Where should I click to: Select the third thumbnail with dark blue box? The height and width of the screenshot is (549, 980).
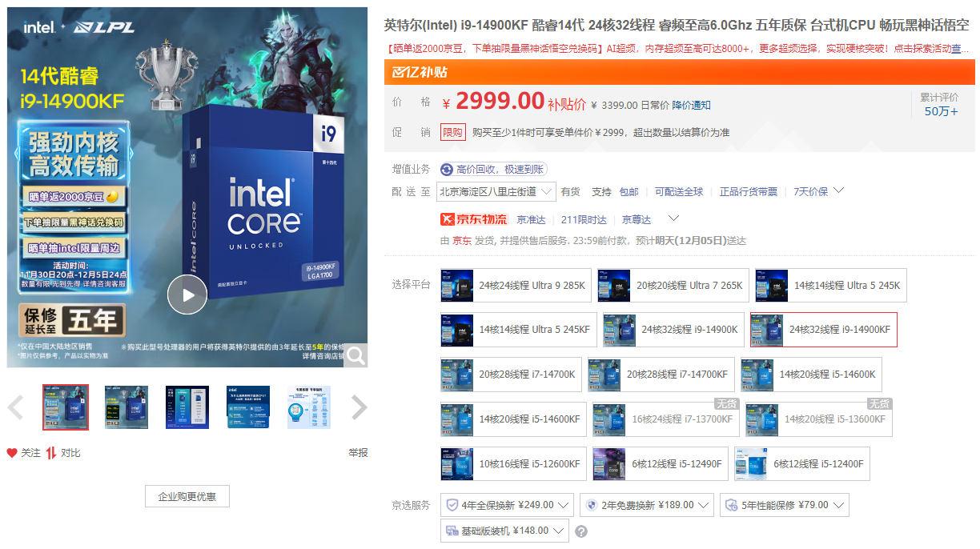[187, 407]
